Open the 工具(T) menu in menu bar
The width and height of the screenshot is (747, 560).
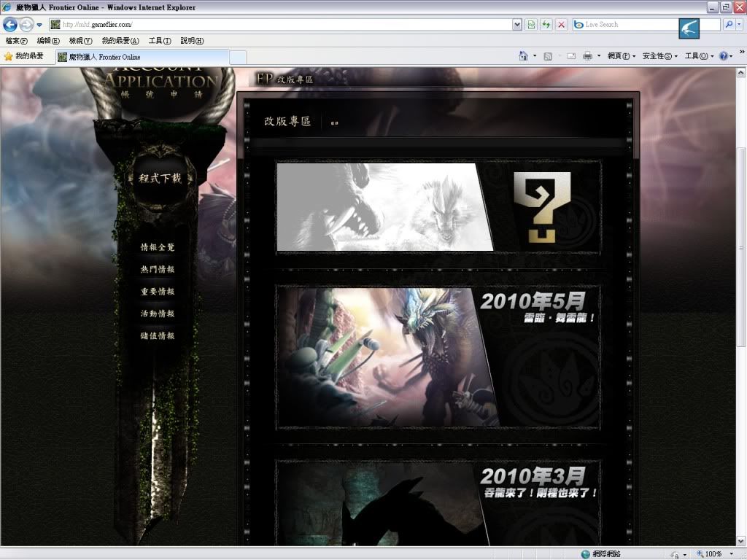[160, 41]
